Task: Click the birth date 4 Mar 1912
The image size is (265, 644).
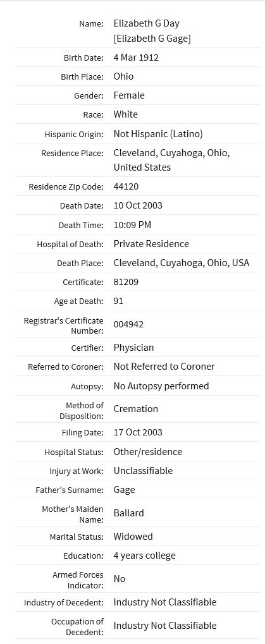Action: click(x=136, y=58)
